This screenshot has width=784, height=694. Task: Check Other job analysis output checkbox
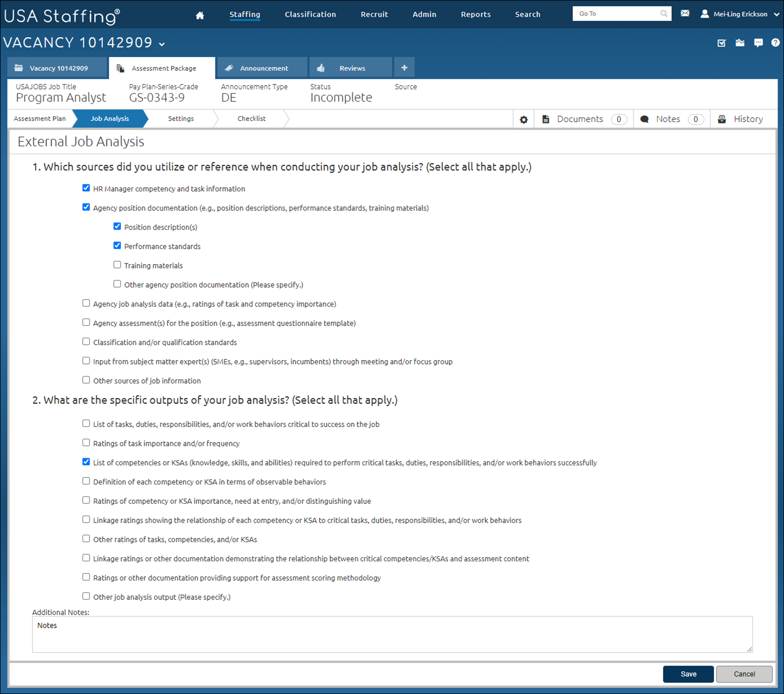86,596
